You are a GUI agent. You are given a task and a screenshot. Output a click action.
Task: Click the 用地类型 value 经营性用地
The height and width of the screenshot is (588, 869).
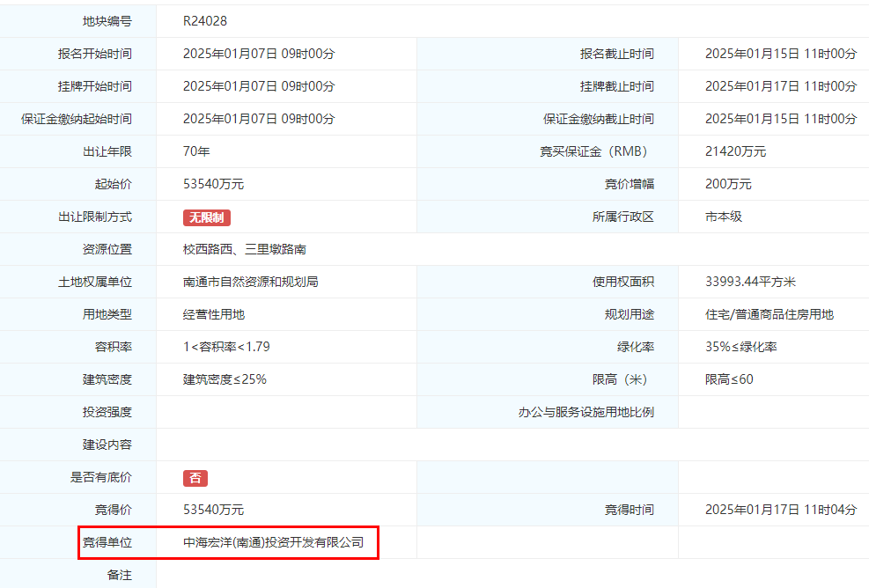click(x=213, y=314)
